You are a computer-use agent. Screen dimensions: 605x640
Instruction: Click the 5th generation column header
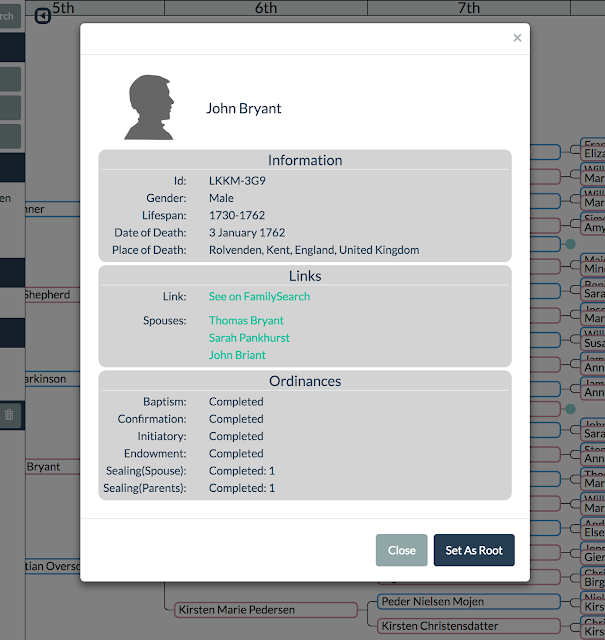63,8
